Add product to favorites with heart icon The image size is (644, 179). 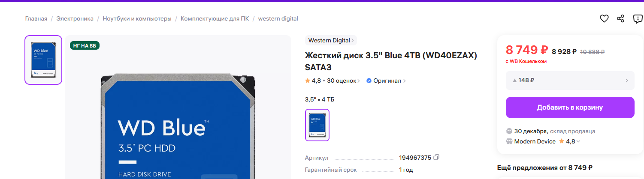(x=604, y=19)
